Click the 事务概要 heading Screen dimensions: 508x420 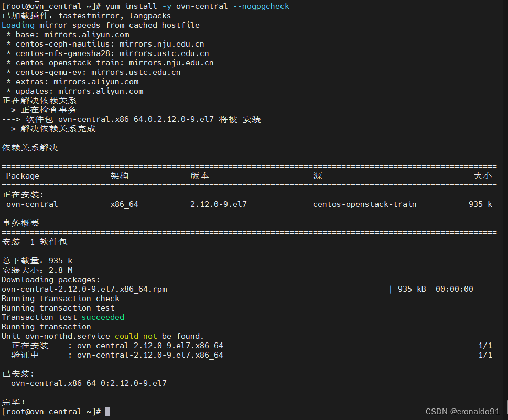click(20, 223)
